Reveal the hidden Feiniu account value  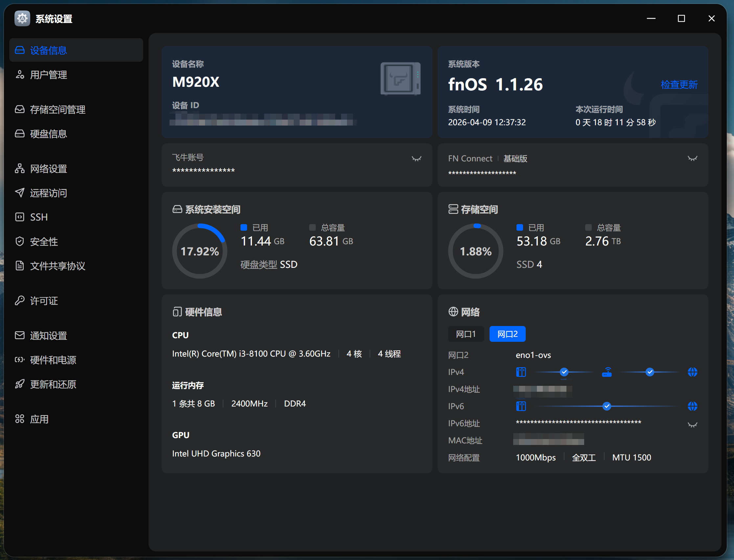point(416,159)
